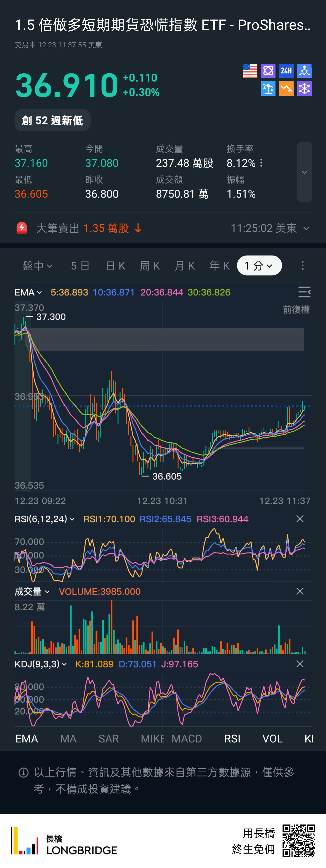Tap the Longbridge QR code
Viewport: 326px width, 868px height.
298,840
